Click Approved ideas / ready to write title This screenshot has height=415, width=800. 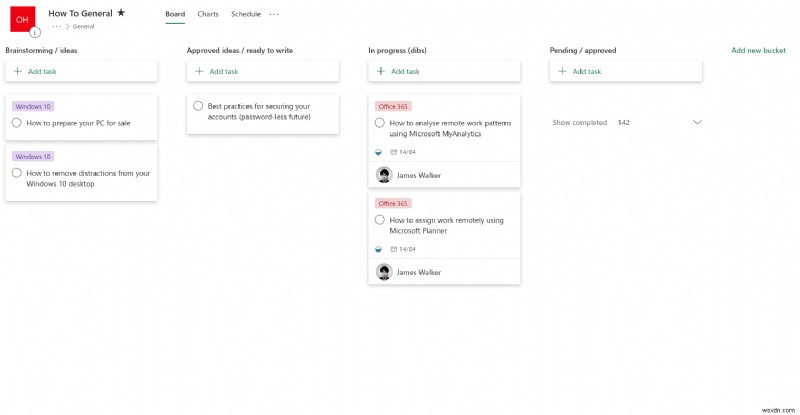(240, 50)
